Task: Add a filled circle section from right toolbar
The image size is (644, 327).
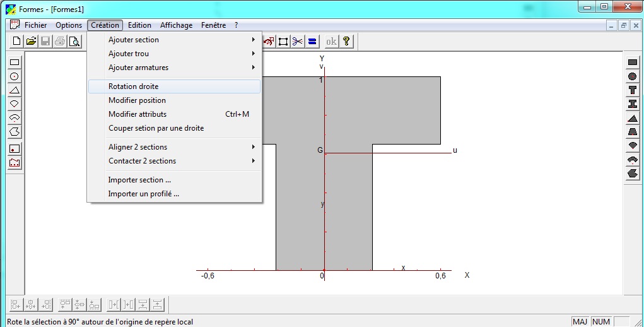Action: (x=633, y=76)
